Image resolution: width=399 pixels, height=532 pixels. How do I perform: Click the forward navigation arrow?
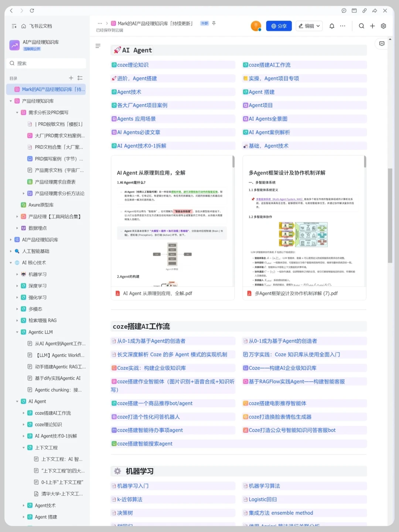[x=21, y=11]
